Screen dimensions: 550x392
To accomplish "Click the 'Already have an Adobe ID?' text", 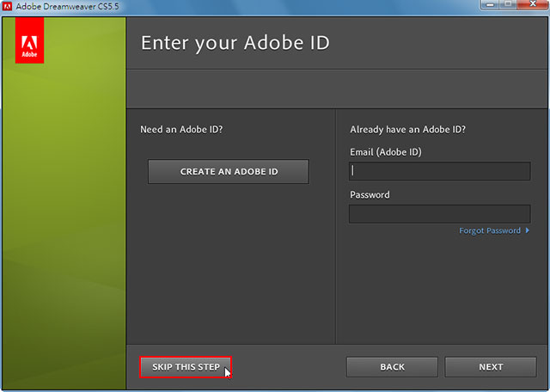I will click(407, 130).
